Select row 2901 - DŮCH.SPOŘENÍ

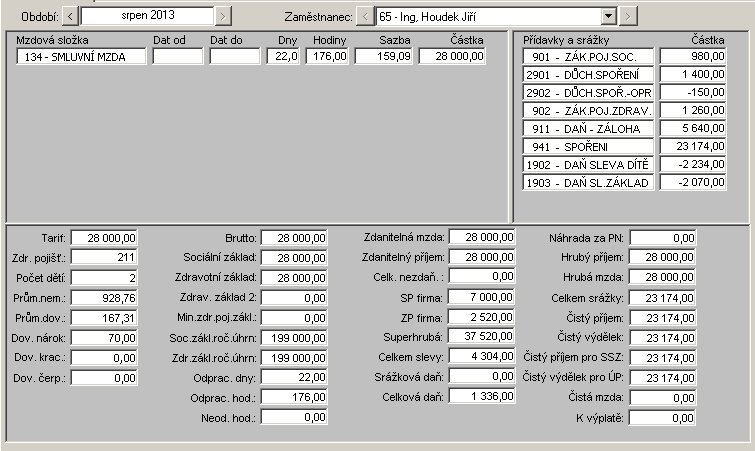coord(588,75)
